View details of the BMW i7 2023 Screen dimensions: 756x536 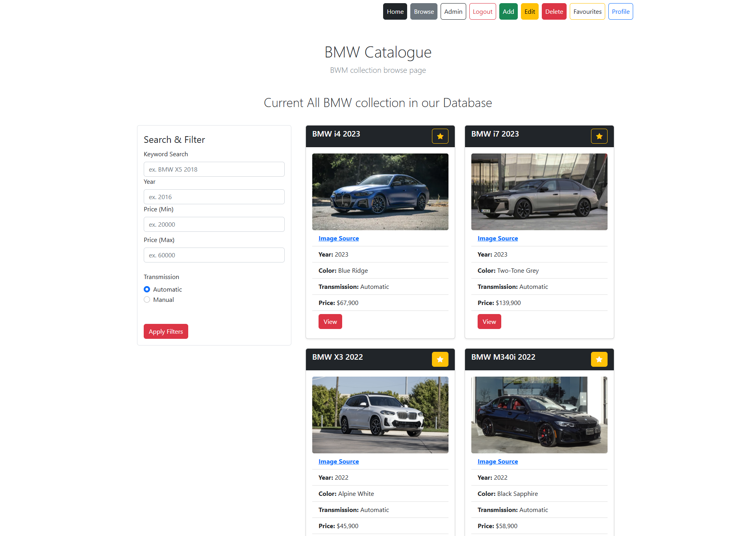[489, 322]
